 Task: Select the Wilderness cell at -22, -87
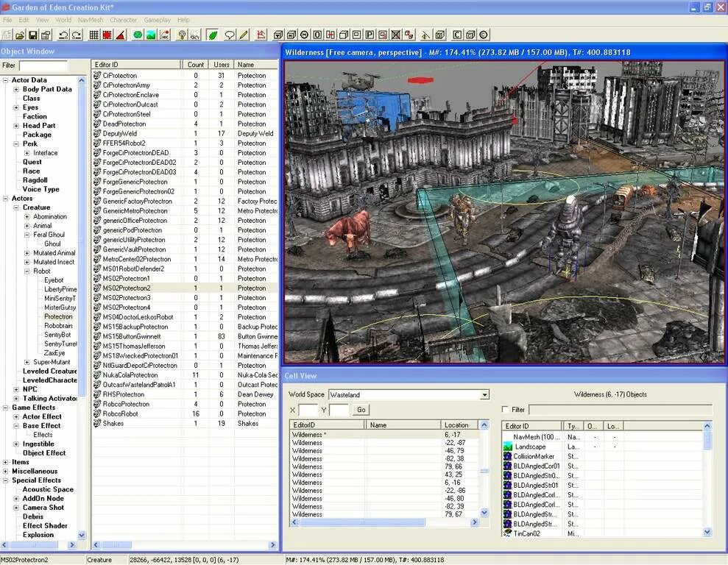384,443
